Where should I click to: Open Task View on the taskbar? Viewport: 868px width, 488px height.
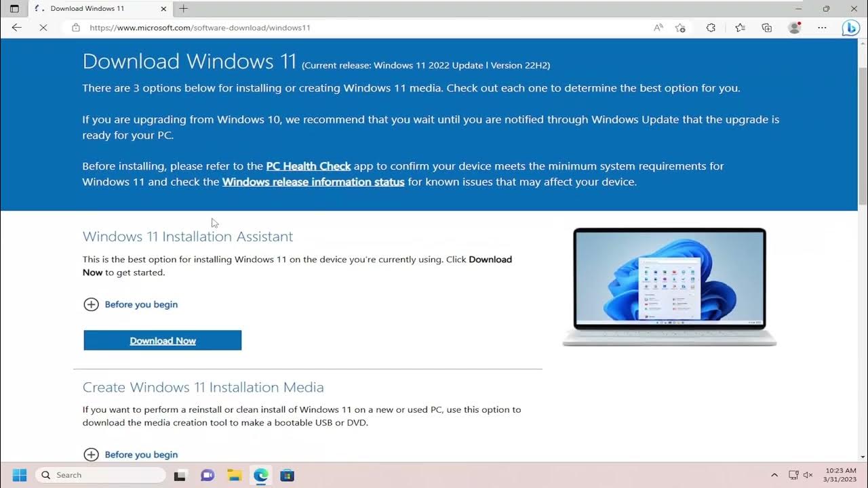(x=180, y=475)
